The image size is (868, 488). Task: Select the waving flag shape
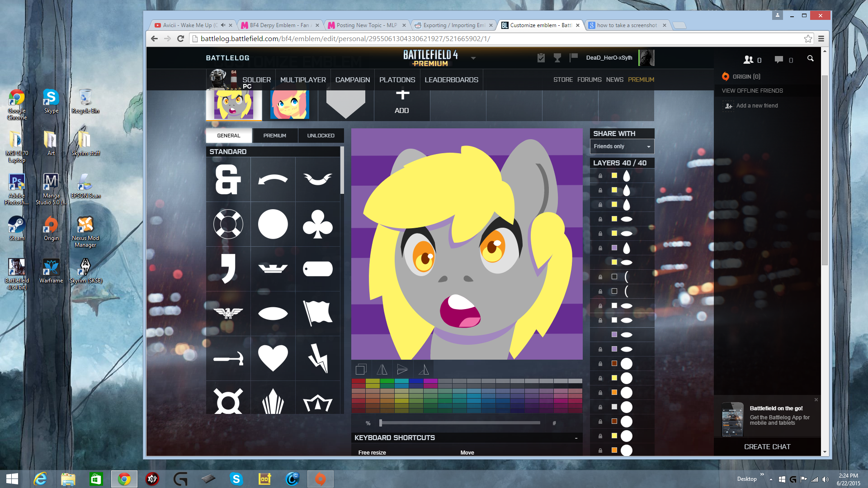pos(318,313)
